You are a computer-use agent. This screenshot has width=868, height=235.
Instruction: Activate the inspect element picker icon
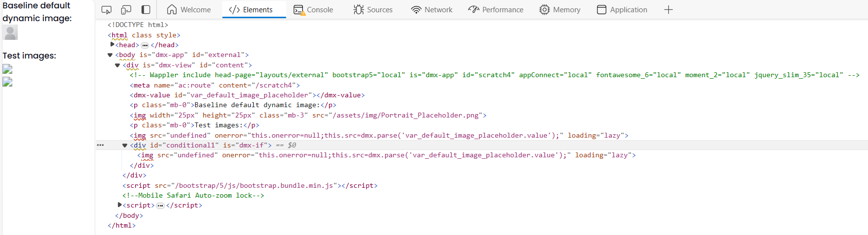[106, 10]
